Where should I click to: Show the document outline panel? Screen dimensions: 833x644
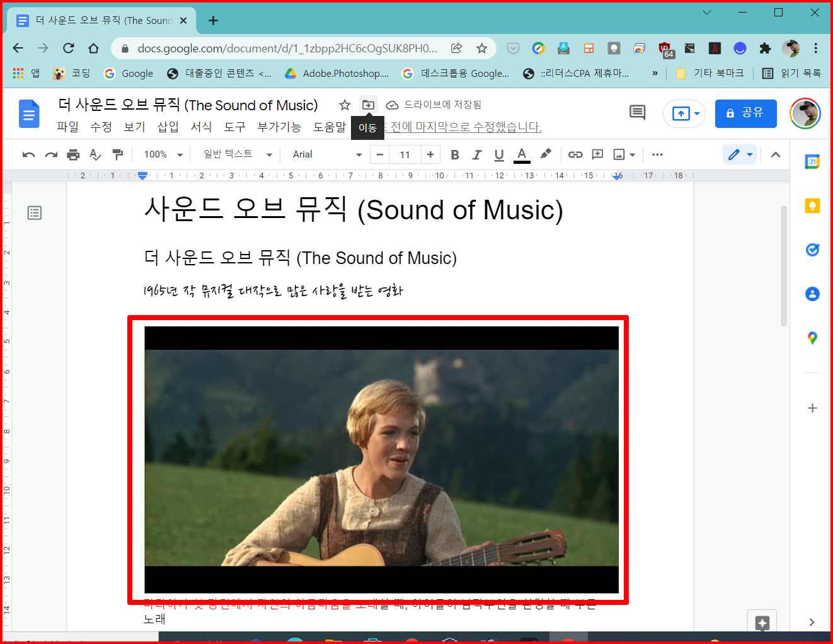[x=35, y=213]
